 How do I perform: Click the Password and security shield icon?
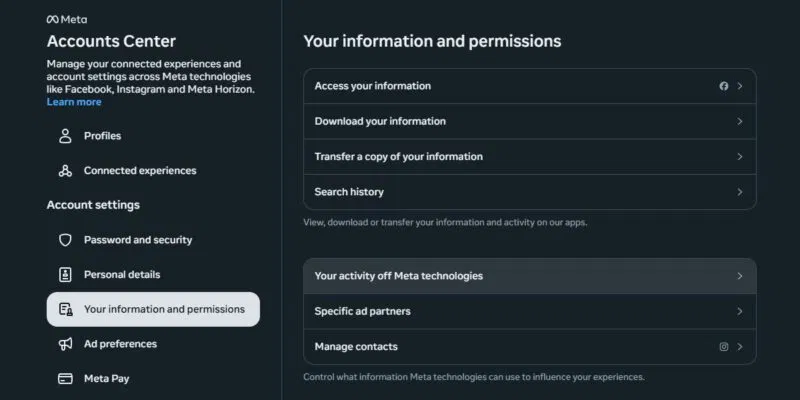point(66,240)
